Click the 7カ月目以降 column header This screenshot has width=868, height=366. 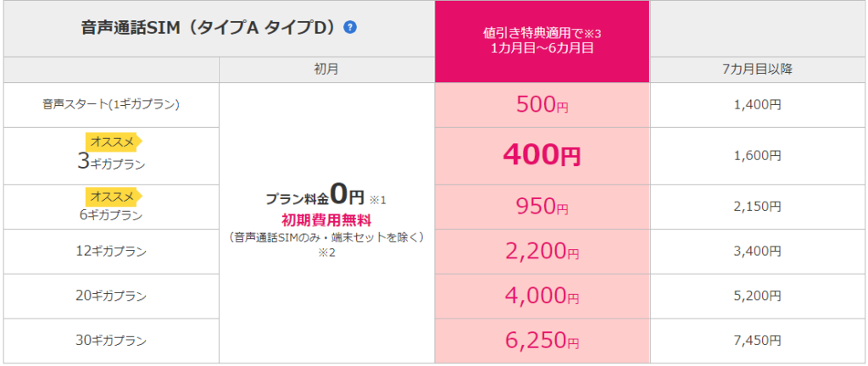point(759,69)
